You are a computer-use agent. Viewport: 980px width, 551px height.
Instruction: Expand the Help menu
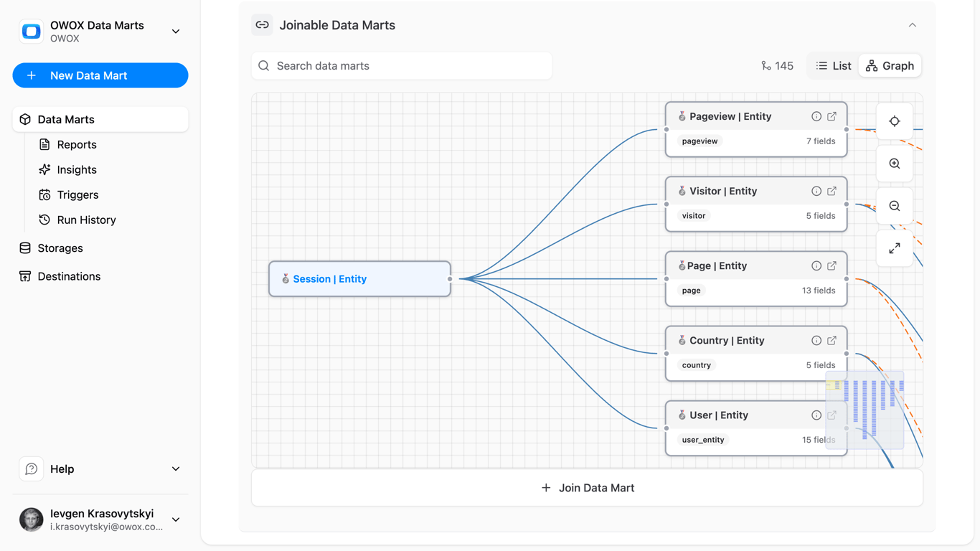100,469
